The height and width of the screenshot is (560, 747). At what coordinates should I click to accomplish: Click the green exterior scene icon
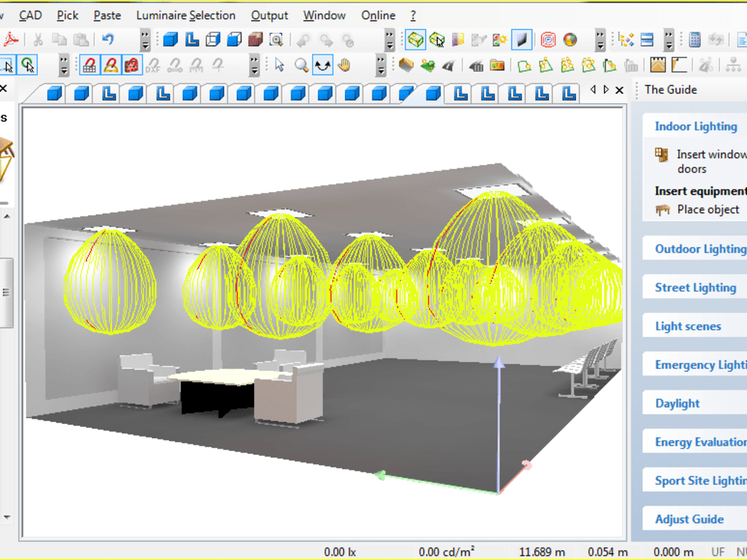point(428,65)
